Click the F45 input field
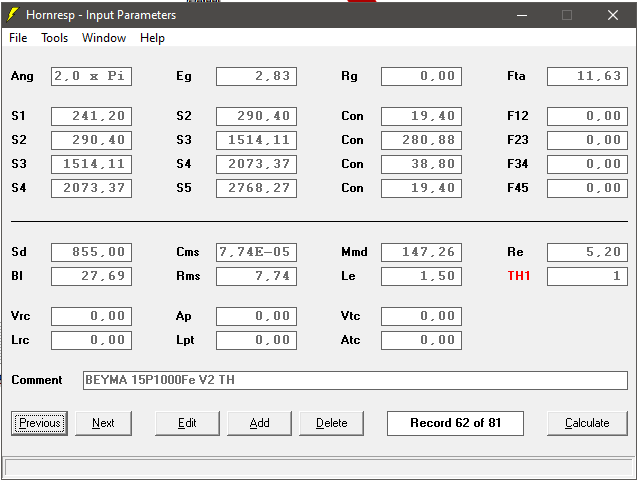The width and height of the screenshot is (639, 480). pyautogui.click(x=587, y=188)
